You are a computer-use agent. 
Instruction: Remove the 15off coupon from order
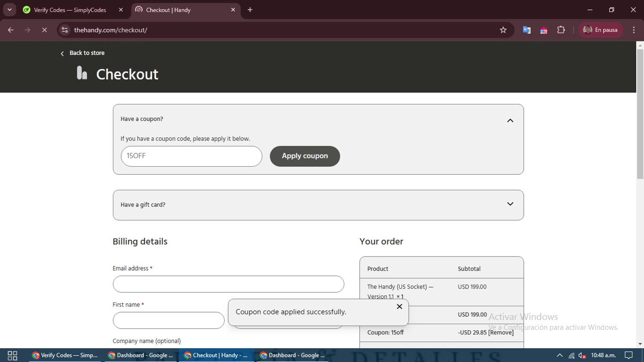pos(501,332)
